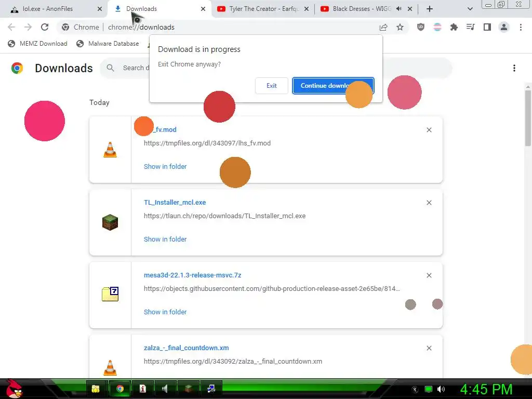
Task: Open zalza_-_final_countdown.xm file link
Action: click(187, 348)
